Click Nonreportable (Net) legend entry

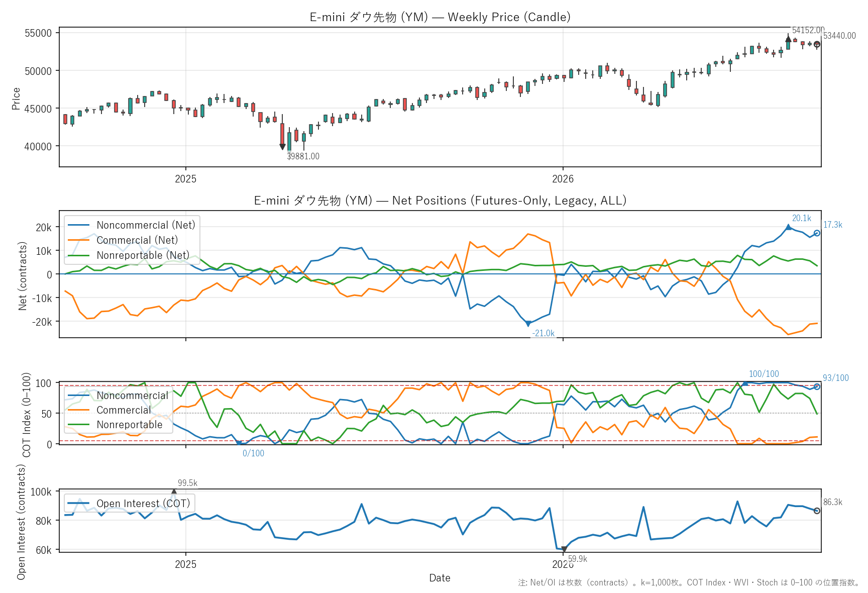(x=129, y=255)
